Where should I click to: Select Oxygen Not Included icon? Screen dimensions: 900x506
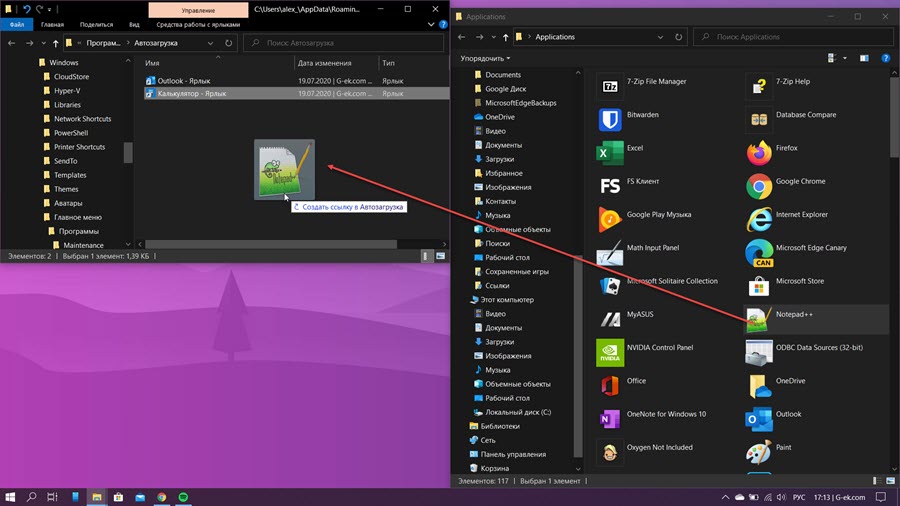(610, 453)
